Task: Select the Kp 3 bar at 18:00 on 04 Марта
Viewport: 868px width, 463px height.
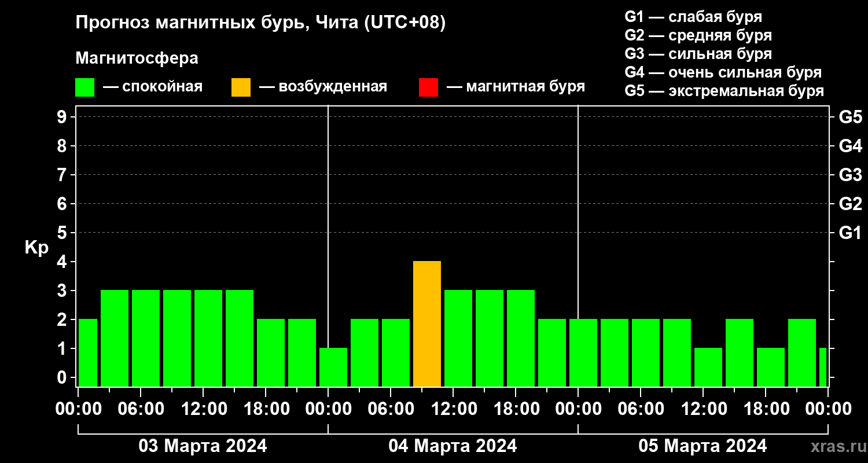Action: tap(521, 339)
